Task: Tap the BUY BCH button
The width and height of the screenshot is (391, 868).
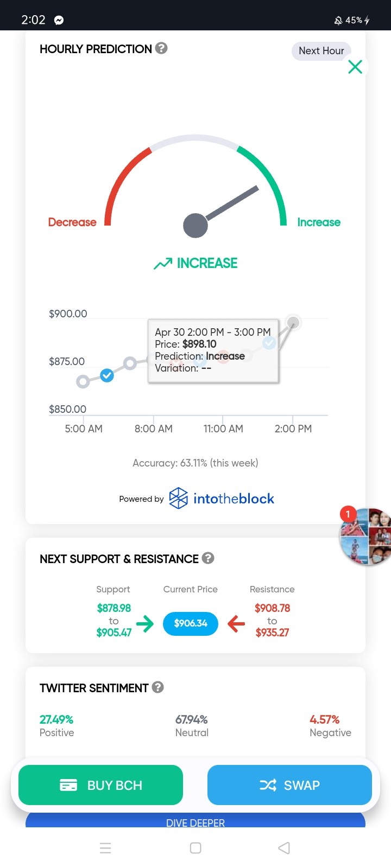Action: point(100,785)
